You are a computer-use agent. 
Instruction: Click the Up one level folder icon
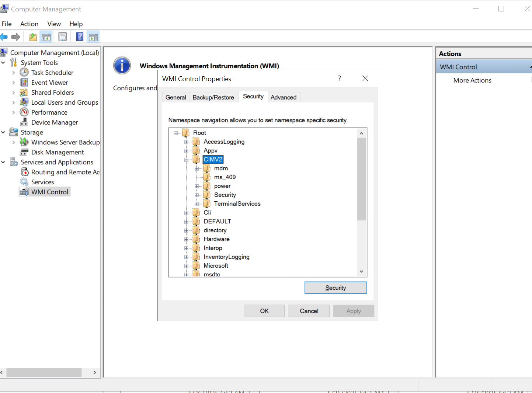33,37
